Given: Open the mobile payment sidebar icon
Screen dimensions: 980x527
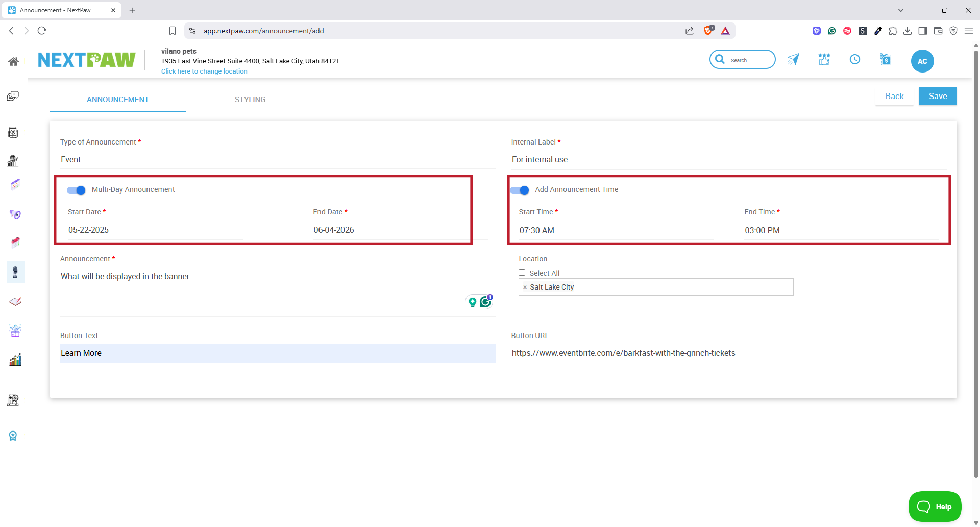Looking at the screenshot, I should (13, 132).
